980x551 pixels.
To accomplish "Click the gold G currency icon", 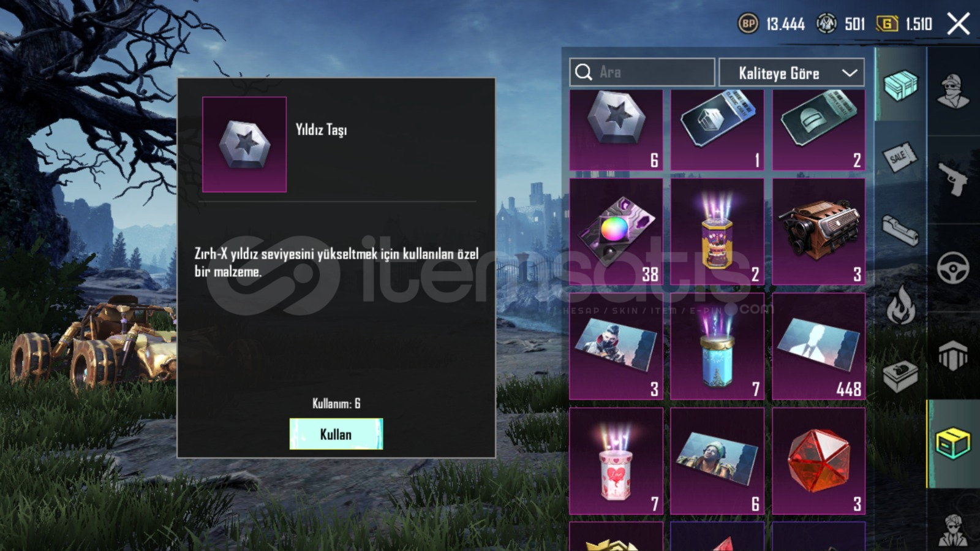I will coord(887,24).
